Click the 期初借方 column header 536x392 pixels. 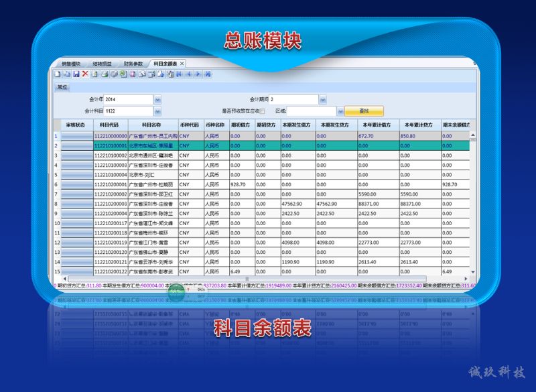click(242, 125)
